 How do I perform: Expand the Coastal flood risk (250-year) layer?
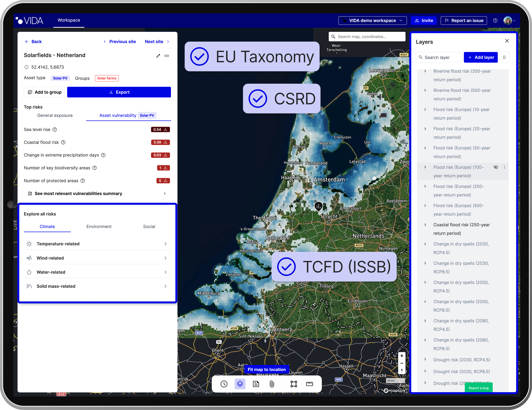coord(425,225)
